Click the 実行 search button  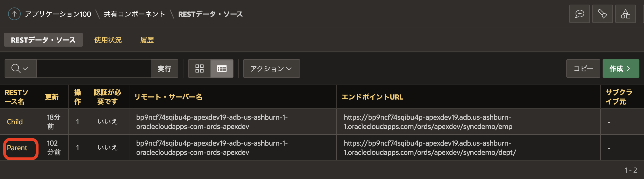pos(164,68)
